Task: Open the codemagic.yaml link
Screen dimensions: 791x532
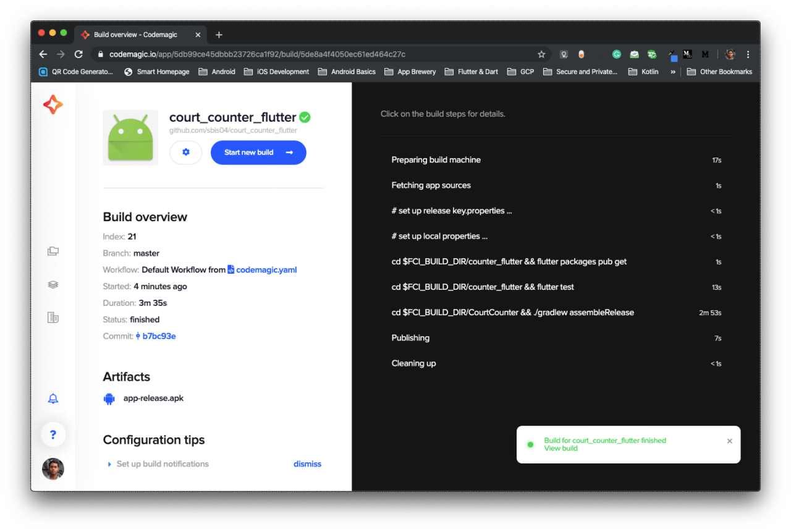Action: pyautogui.click(x=262, y=270)
